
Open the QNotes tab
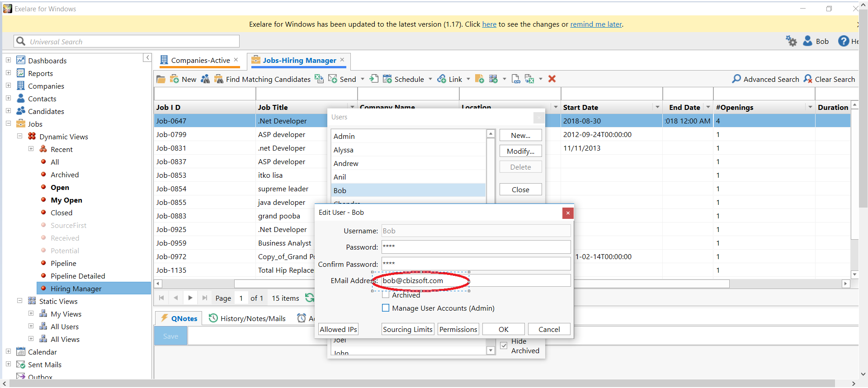point(179,318)
